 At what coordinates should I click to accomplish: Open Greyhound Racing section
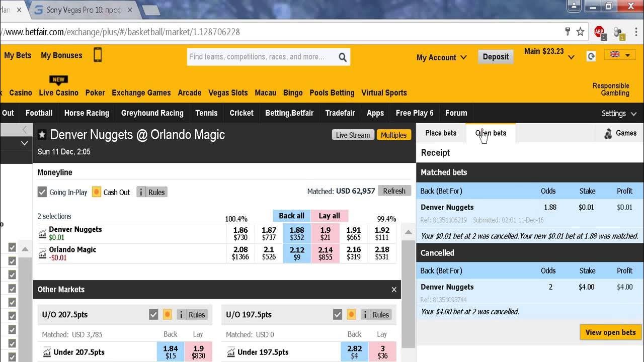[x=152, y=113]
